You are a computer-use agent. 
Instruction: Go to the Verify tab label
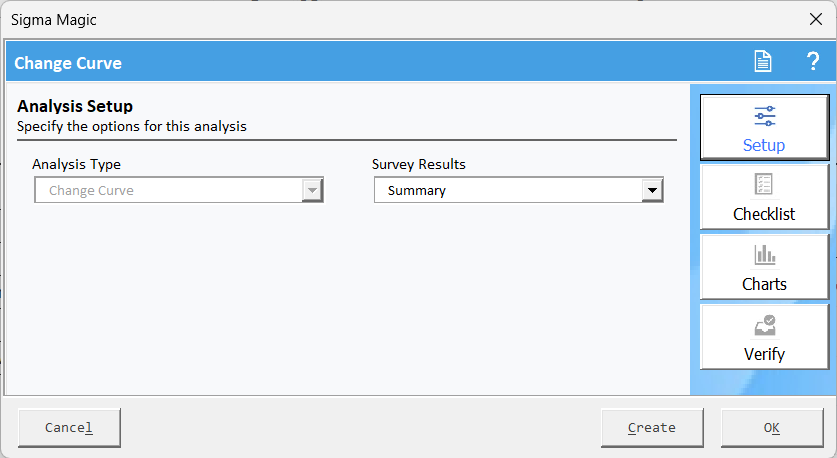[x=764, y=354]
